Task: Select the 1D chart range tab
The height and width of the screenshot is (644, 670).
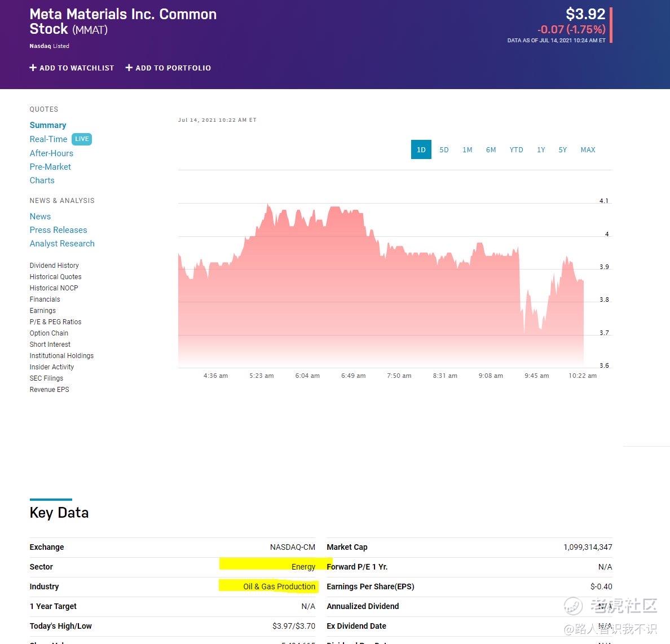Action: pos(421,149)
